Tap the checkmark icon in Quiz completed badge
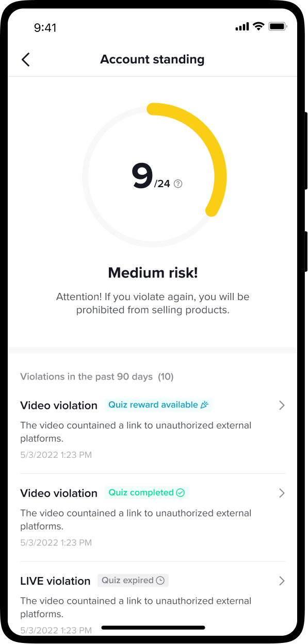Screen dimensions: 308x644 [x=180, y=492]
